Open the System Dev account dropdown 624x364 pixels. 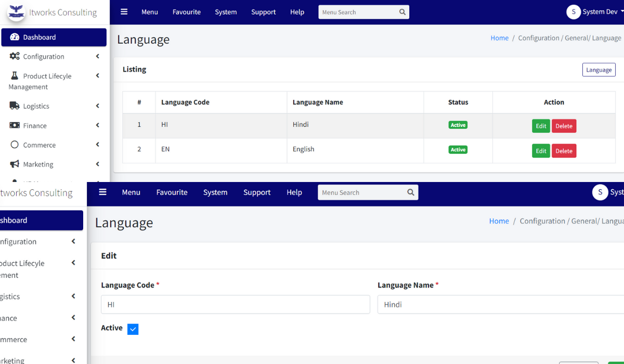point(596,11)
